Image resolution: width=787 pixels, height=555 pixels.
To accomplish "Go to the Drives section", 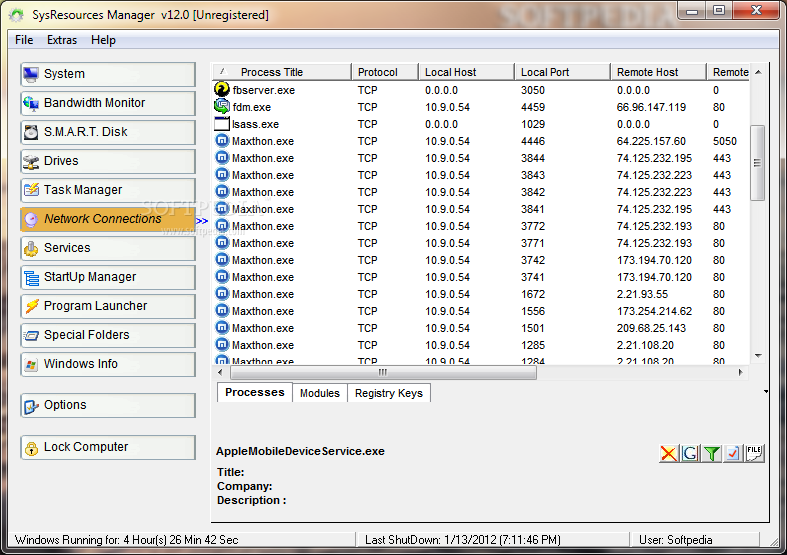I will [x=108, y=161].
